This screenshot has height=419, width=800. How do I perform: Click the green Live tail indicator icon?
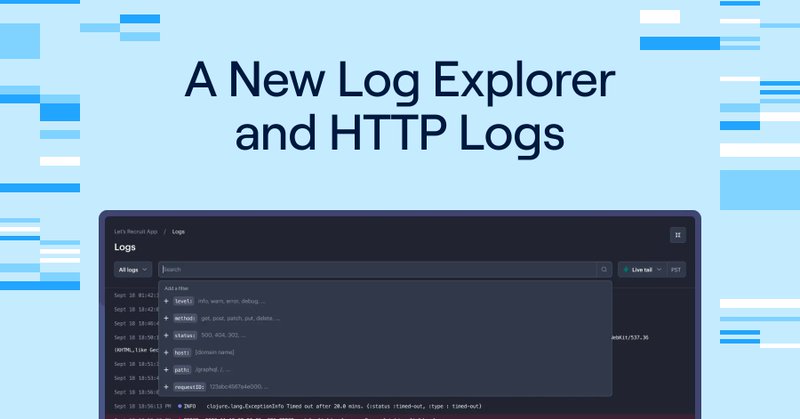626,269
